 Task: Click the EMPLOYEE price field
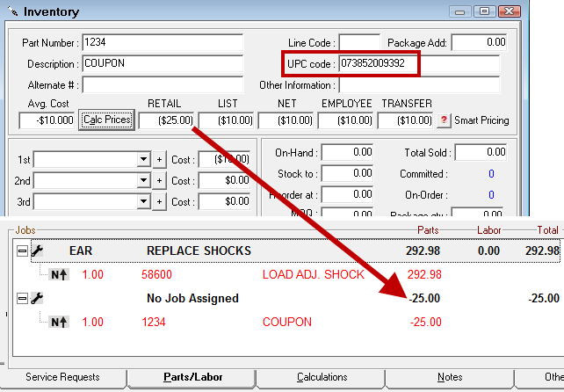coord(345,120)
